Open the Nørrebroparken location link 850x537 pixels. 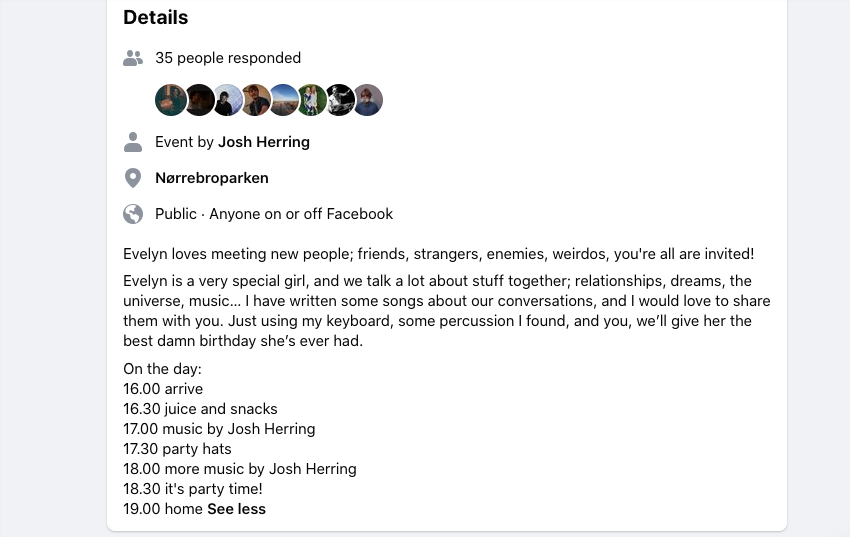[x=212, y=178]
